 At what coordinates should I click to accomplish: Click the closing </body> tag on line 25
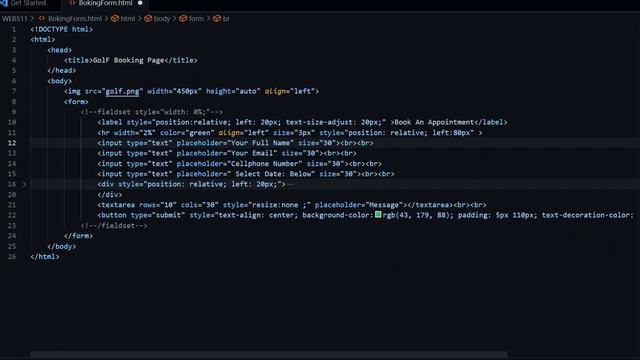click(62, 247)
